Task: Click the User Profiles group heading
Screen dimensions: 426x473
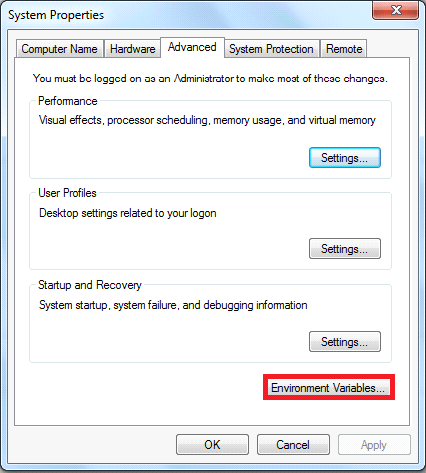Action: 67,193
